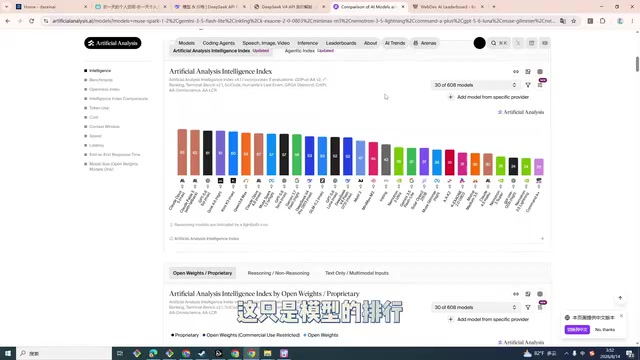
Task: Click the double-arrow width icon on Intelligence Index chart
Action: click(x=516, y=71)
